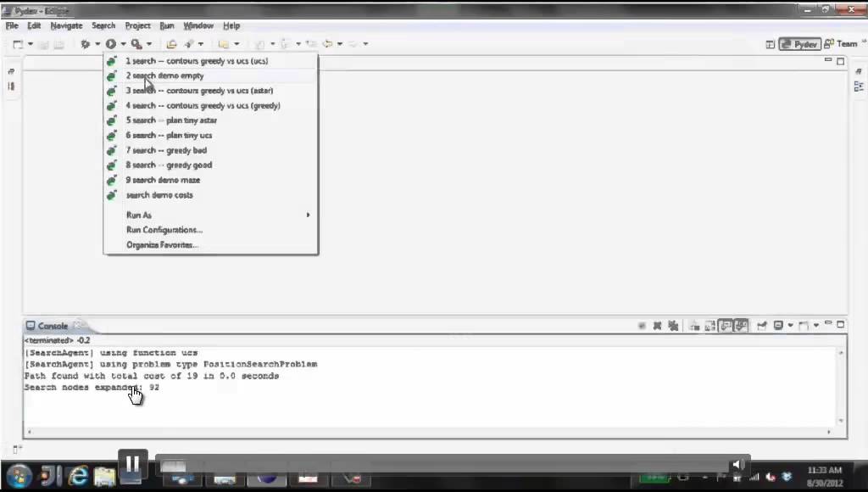Click the Clear Console icon
The height and width of the screenshot is (492, 868).
tap(694, 326)
